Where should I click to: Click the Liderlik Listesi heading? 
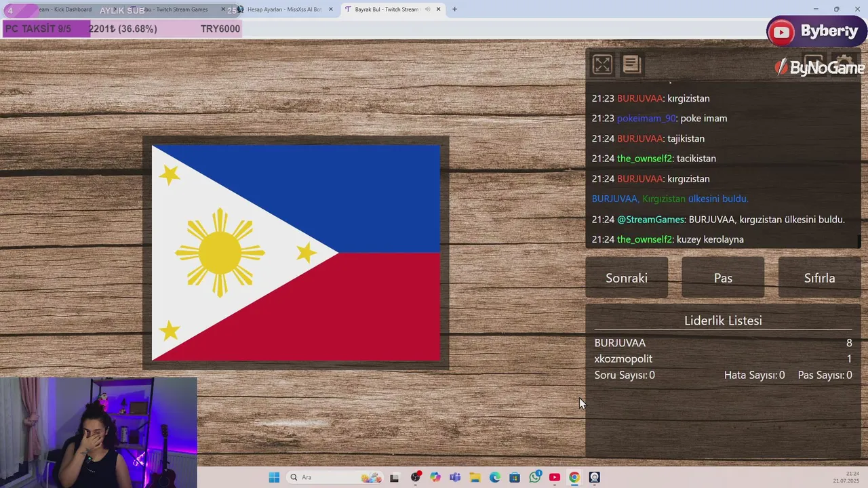click(x=723, y=321)
